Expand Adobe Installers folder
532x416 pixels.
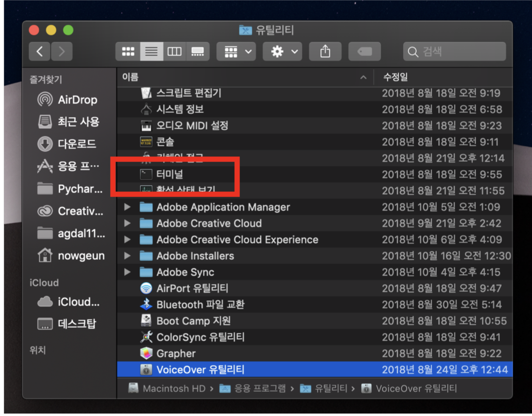[x=127, y=256]
